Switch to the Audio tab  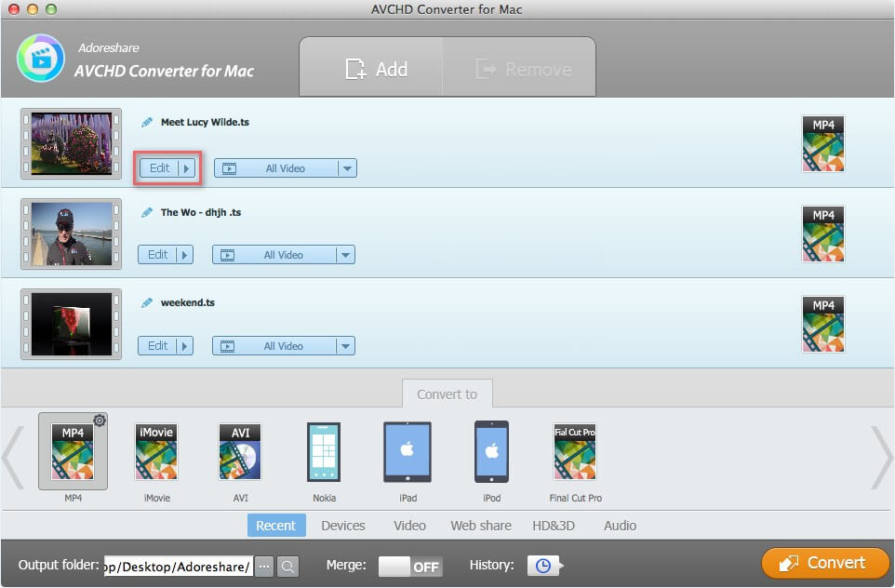(x=620, y=526)
